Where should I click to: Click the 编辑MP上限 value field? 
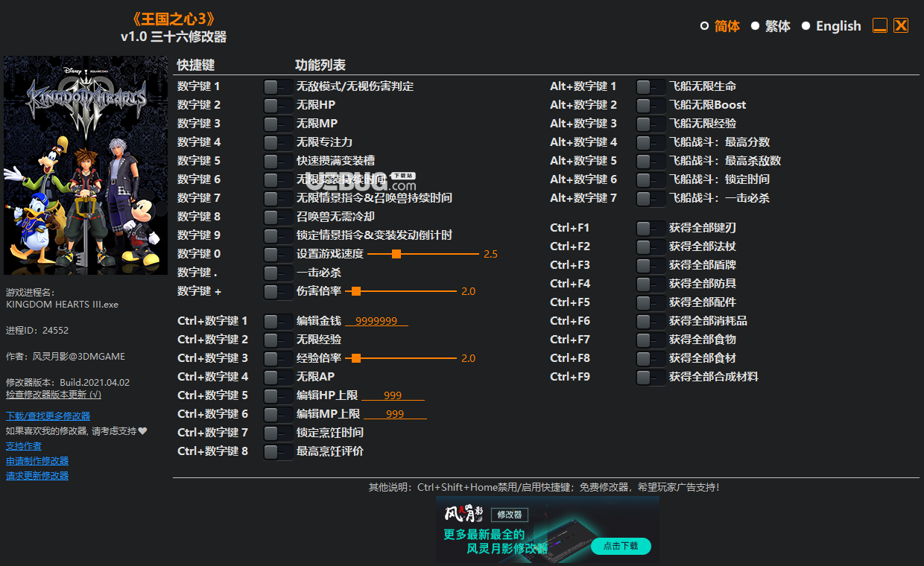tap(395, 414)
